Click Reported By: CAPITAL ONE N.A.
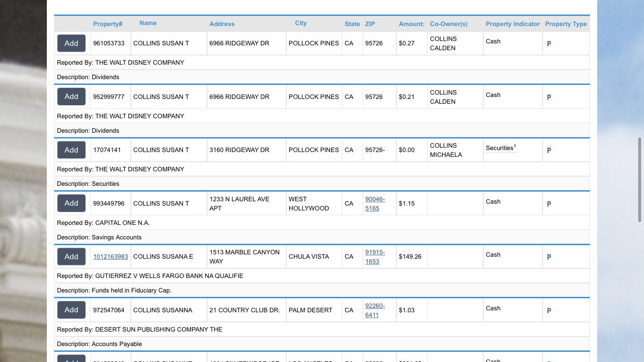 tap(103, 223)
